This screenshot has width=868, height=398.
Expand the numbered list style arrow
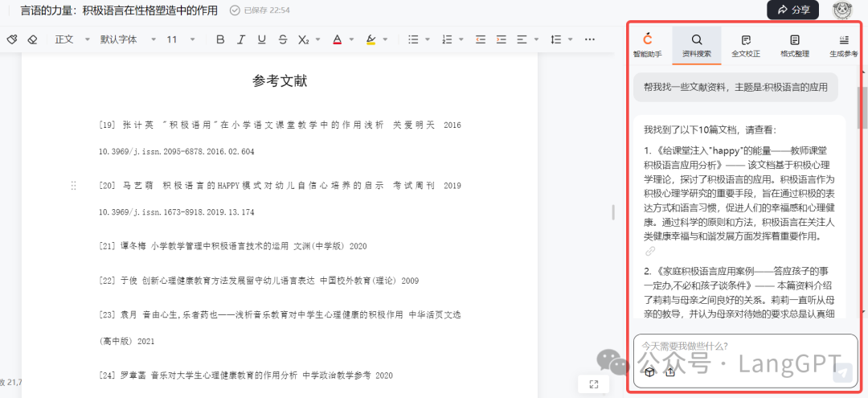pyautogui.click(x=461, y=39)
